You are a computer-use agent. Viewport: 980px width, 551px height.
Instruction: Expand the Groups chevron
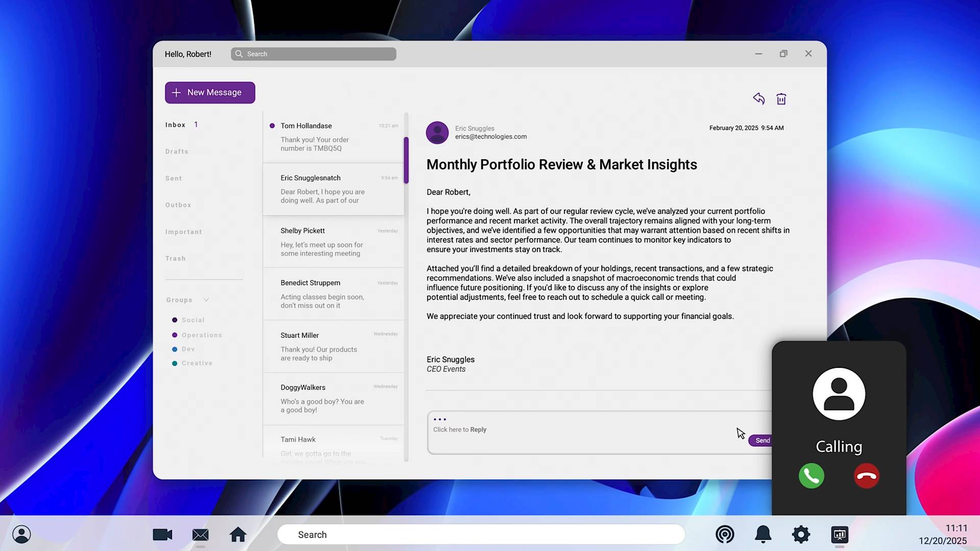click(x=206, y=299)
